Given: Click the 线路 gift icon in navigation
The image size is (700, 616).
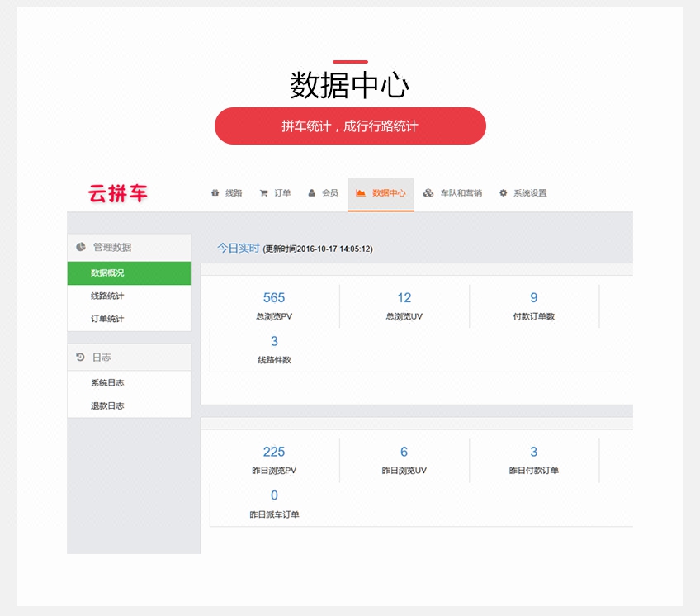Looking at the screenshot, I should tap(215, 192).
